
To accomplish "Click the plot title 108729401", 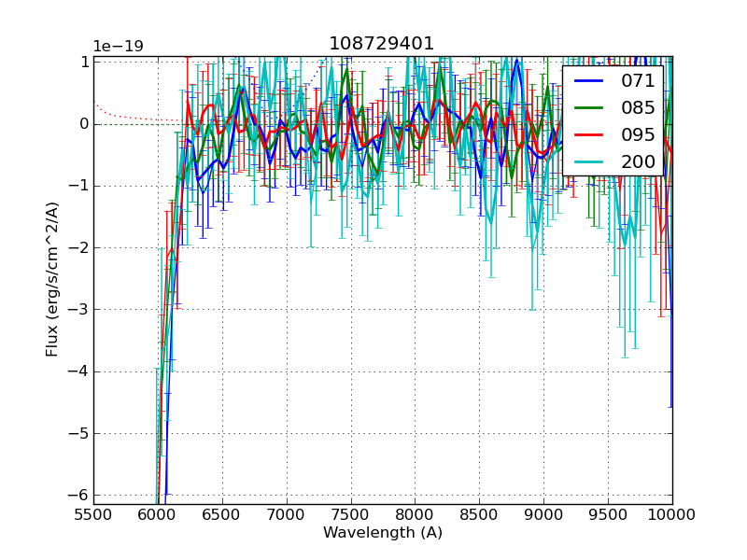I will (x=381, y=44).
